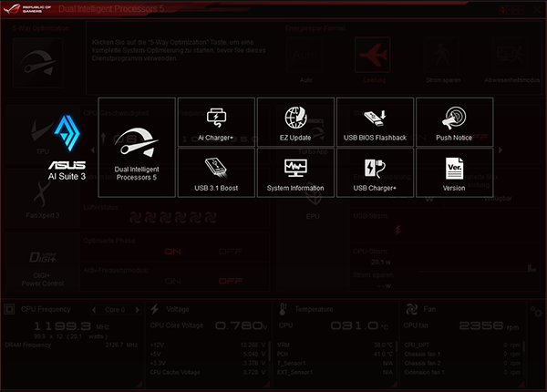Click the Chassis fan 1 row

click(462, 354)
